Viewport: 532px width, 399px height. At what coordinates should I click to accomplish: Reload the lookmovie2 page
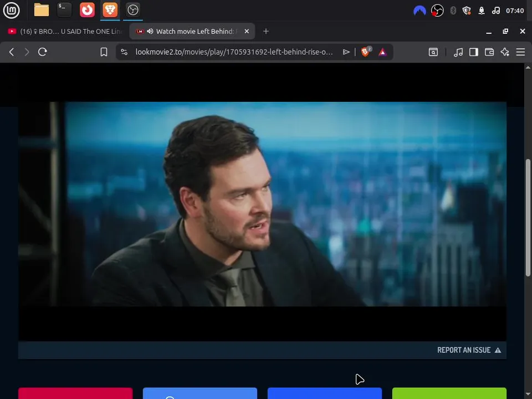(43, 52)
